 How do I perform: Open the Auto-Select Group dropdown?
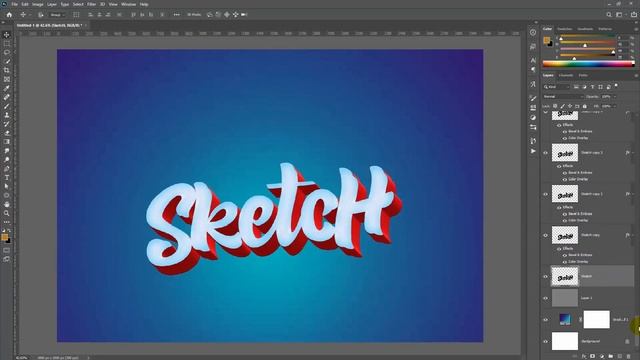tap(56, 15)
